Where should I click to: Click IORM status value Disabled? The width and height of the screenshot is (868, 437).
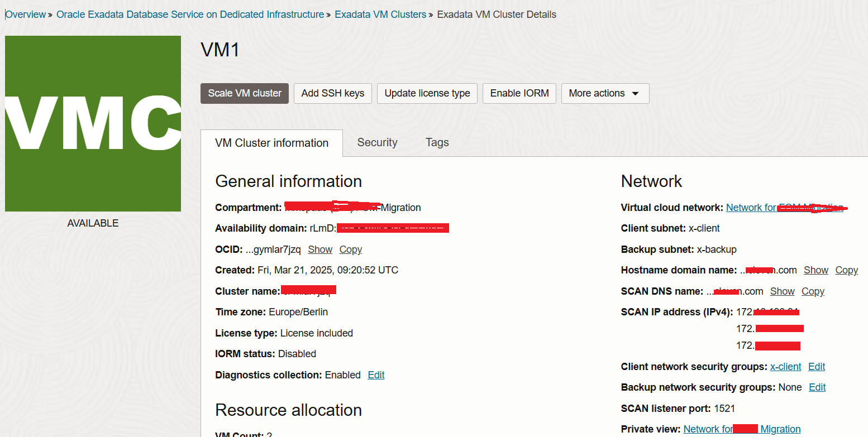(297, 354)
